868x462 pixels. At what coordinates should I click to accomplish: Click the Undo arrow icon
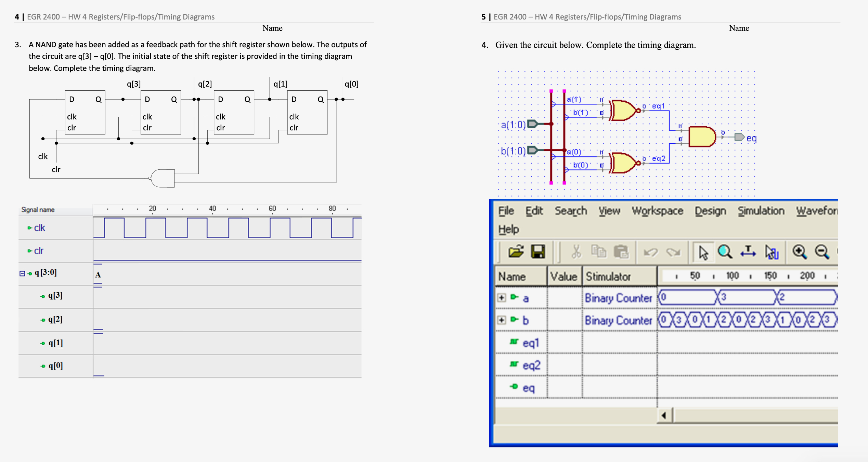coord(650,253)
